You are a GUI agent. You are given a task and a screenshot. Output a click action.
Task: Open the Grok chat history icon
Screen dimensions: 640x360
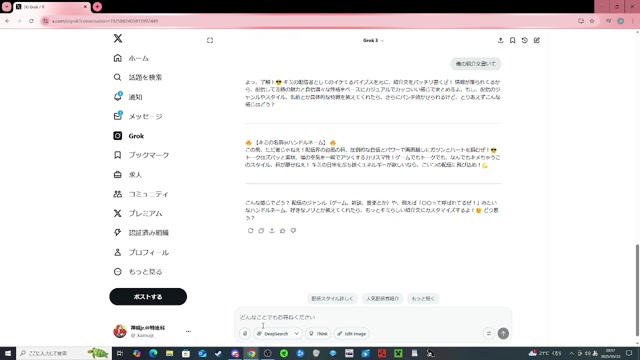524,40
